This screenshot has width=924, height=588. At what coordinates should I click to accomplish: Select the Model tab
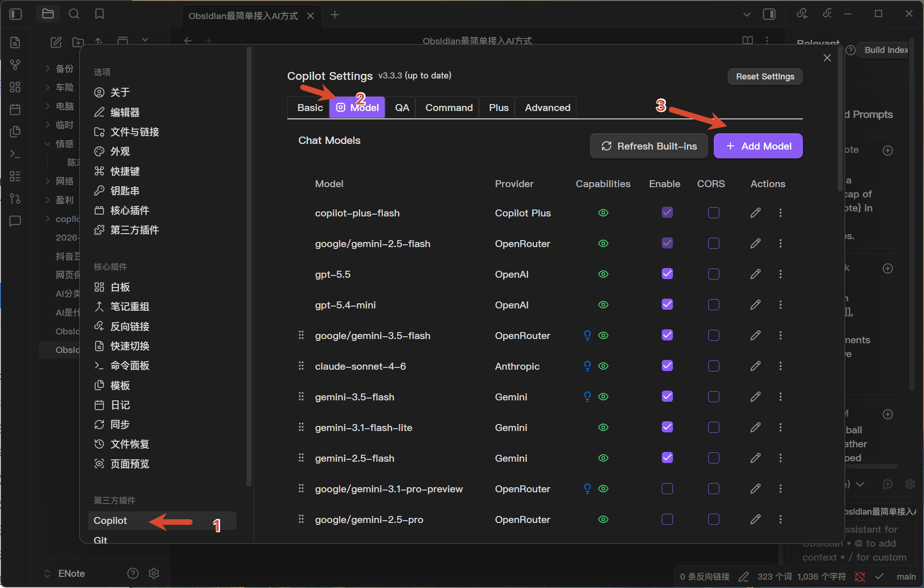point(357,108)
